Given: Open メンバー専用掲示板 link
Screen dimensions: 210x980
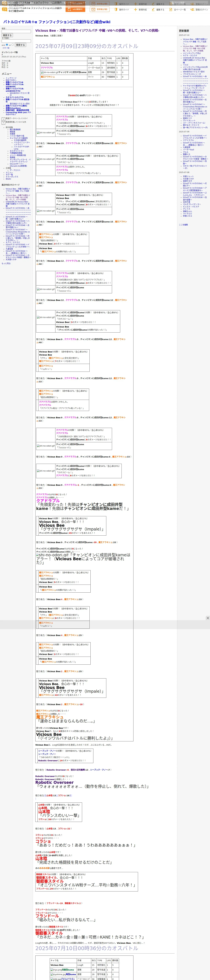Looking at the screenshot, I should pyautogui.click(x=18, y=155).
